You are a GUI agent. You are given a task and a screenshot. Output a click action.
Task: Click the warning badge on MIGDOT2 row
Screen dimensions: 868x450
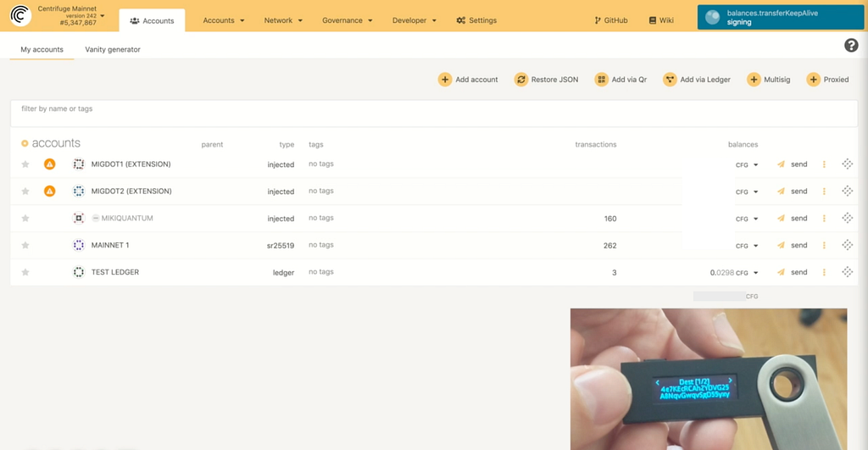coord(50,191)
